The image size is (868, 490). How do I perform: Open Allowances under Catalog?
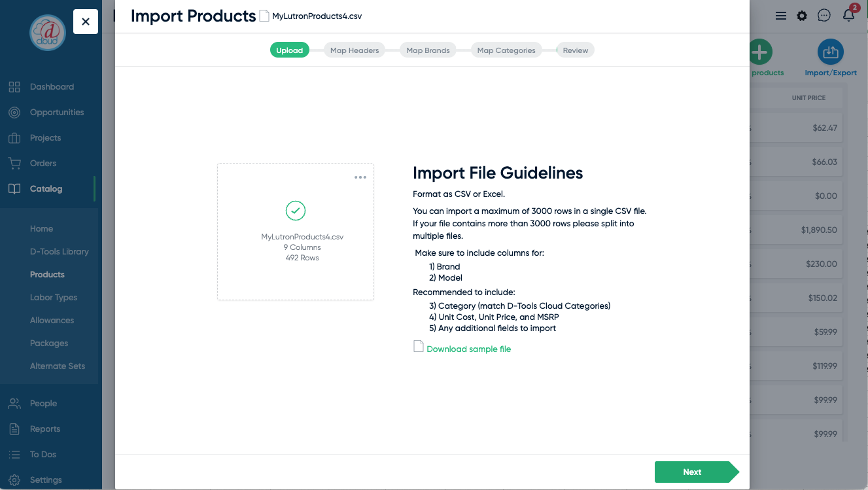52,320
